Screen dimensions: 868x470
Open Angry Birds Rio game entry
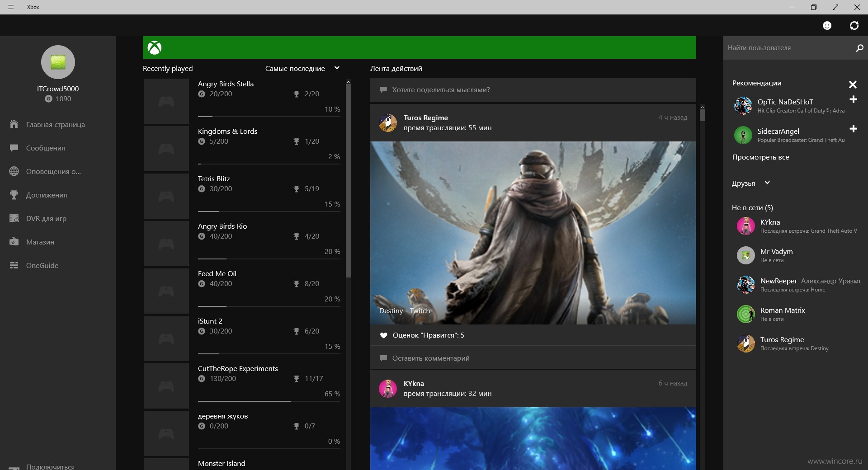pos(242,244)
